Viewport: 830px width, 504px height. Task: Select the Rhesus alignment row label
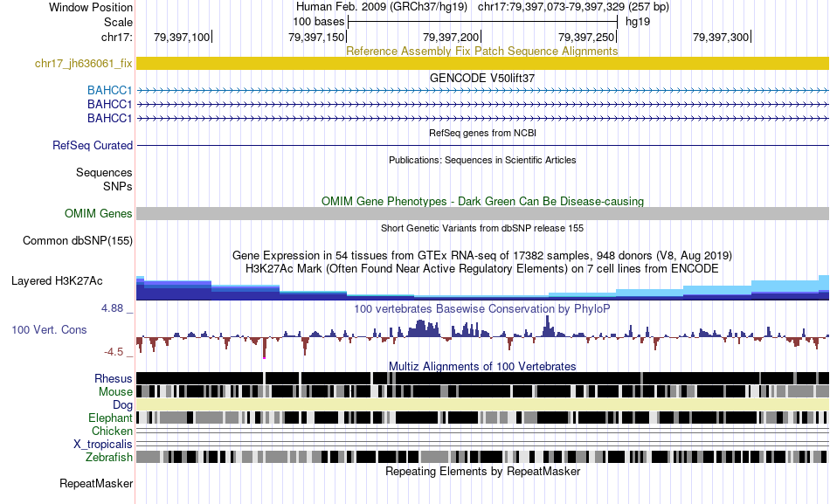(114, 378)
